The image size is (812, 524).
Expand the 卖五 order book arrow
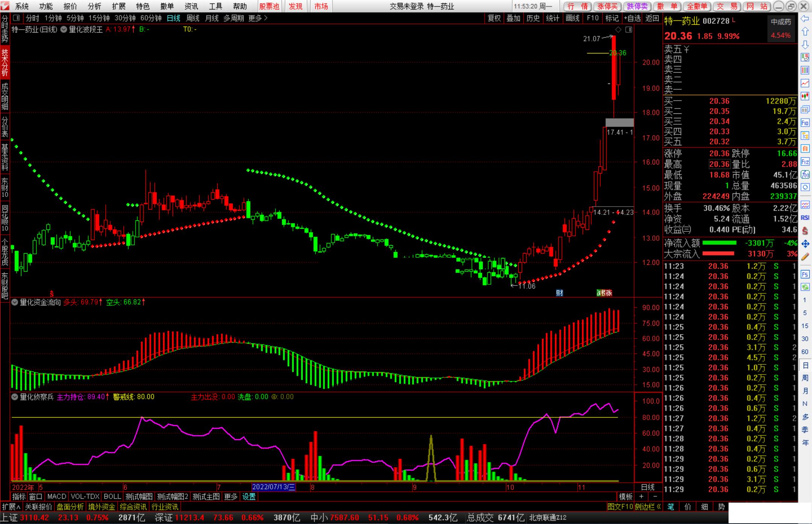coord(686,49)
